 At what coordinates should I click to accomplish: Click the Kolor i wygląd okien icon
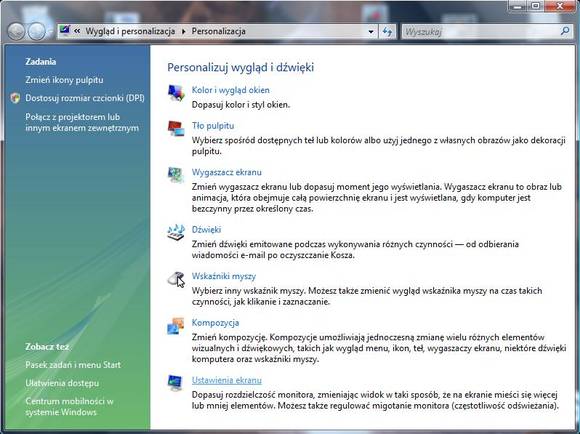[176, 93]
